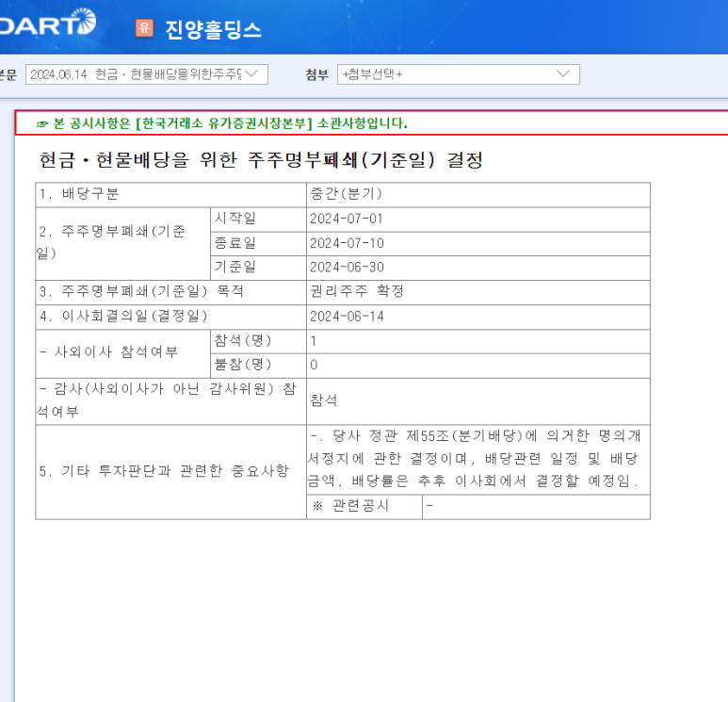This screenshot has height=702, width=728.
Task: Click the 참석(명) label cell
Action: click(258, 341)
